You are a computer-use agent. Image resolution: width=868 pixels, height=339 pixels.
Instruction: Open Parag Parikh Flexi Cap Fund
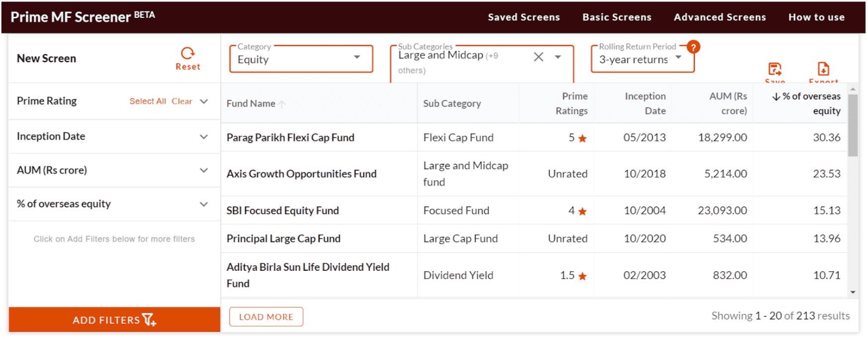[x=290, y=137]
